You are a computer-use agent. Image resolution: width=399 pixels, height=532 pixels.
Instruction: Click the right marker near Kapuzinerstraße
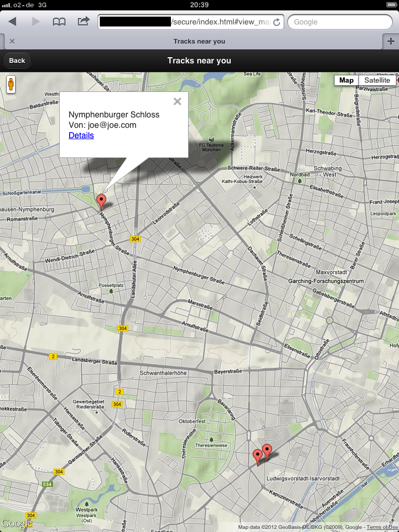(267, 452)
